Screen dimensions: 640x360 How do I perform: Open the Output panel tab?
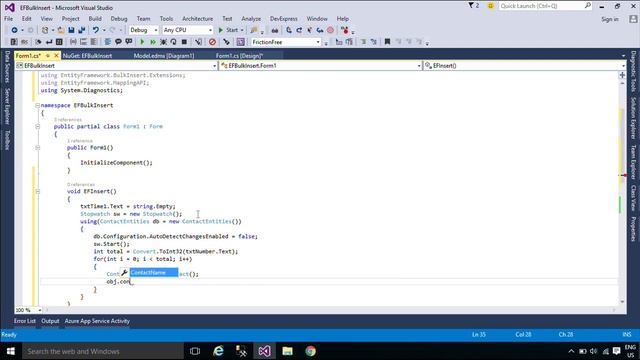50,321
